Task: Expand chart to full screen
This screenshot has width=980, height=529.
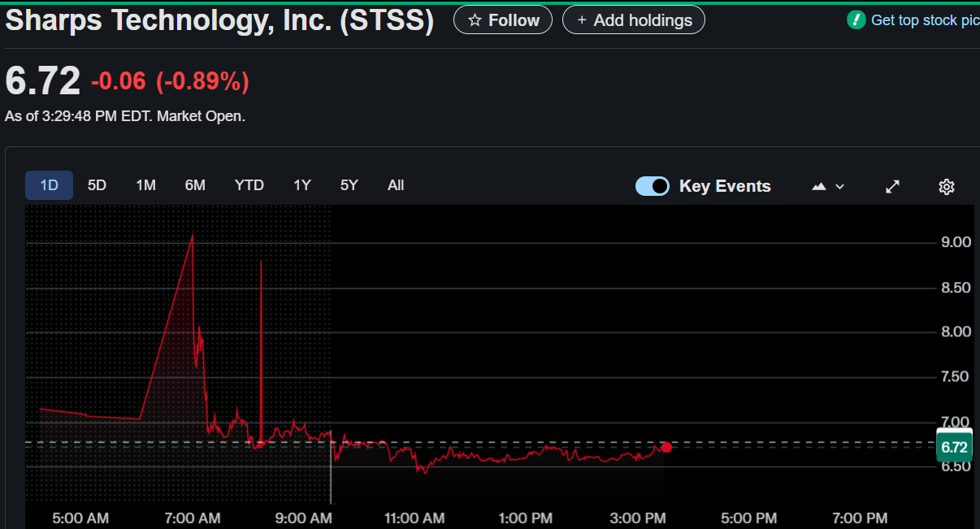Action: (x=892, y=186)
